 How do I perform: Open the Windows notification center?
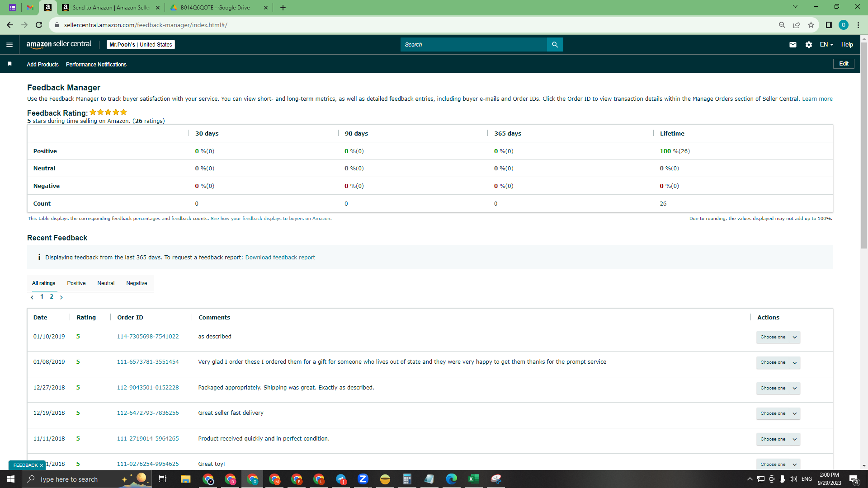(854, 479)
